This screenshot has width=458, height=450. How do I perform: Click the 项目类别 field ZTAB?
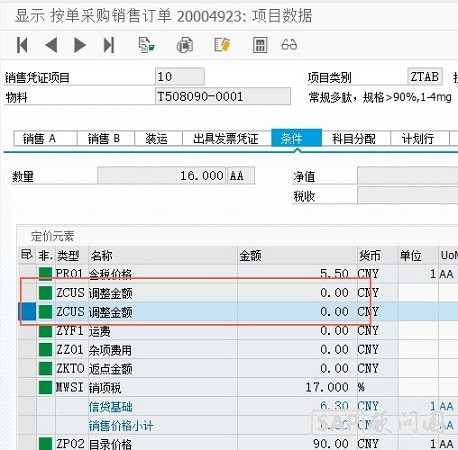point(425,77)
